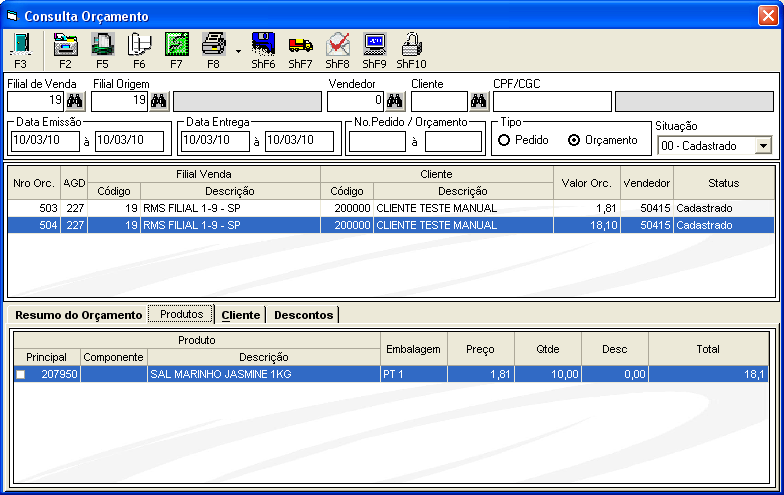Open Vendedor search binoculars
The width and height of the screenshot is (784, 495).
[395, 102]
